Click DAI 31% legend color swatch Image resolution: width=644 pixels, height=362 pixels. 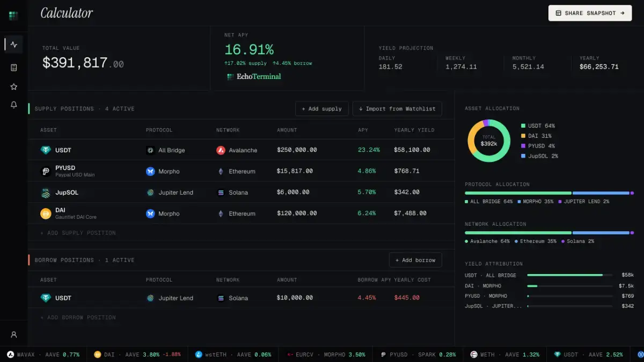tap(523, 136)
